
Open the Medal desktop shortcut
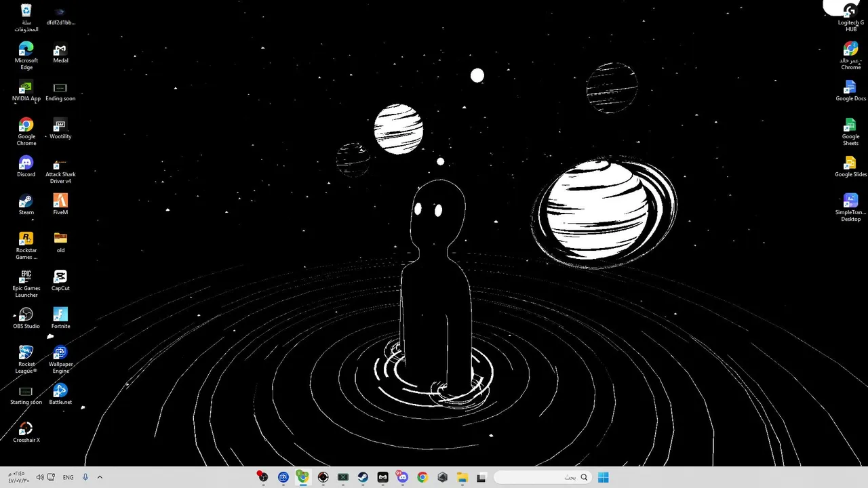pyautogui.click(x=60, y=54)
